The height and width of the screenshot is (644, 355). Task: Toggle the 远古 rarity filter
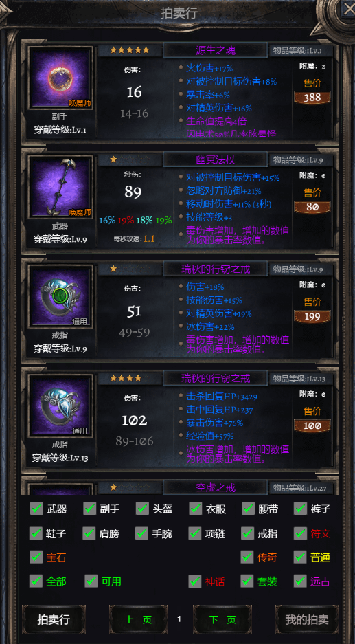pos(301,581)
